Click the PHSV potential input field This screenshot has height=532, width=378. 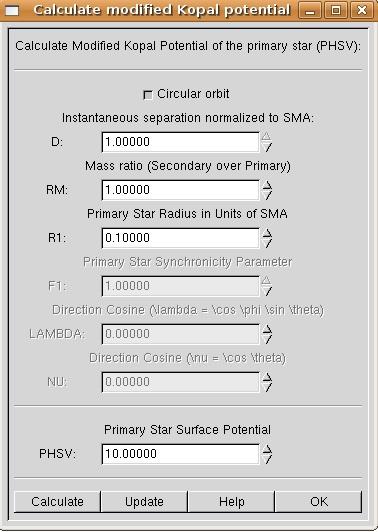pos(181,454)
